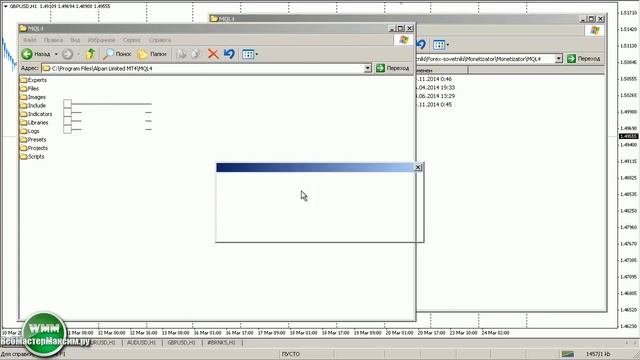Switch to GBPUSD,H1 chart tab

181,343
